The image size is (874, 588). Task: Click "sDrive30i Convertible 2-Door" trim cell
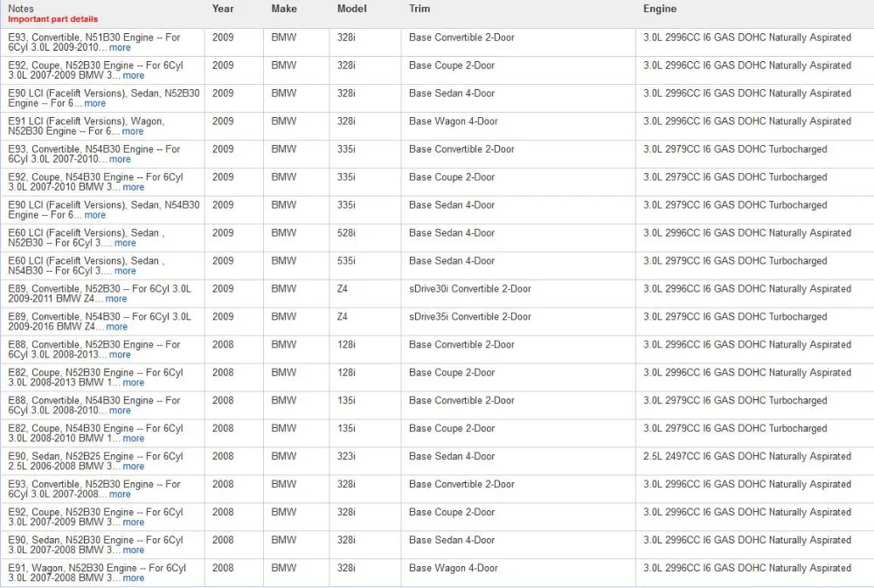(x=470, y=288)
